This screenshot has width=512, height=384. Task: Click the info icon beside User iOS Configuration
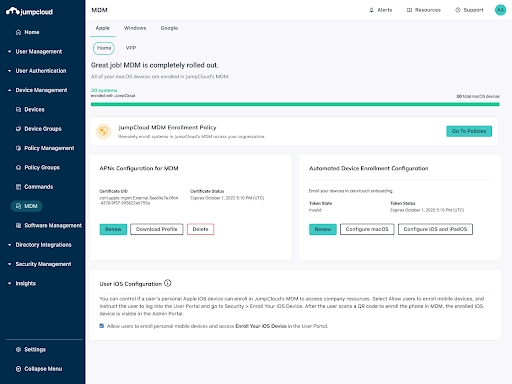click(x=168, y=283)
